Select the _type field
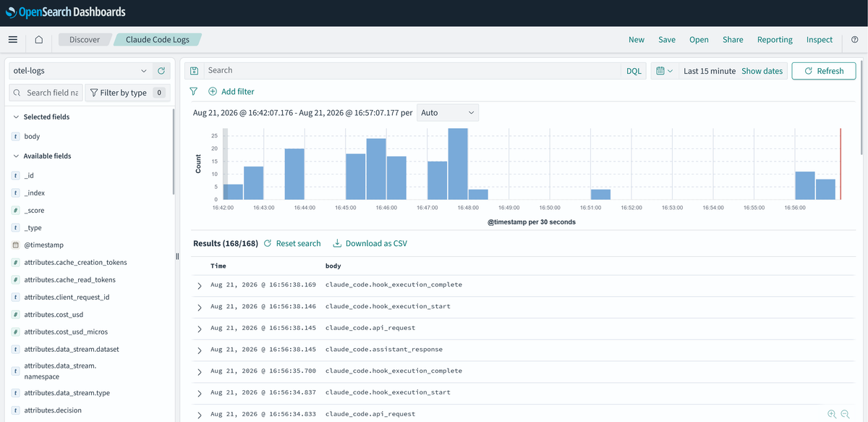The image size is (868, 422). tap(33, 228)
